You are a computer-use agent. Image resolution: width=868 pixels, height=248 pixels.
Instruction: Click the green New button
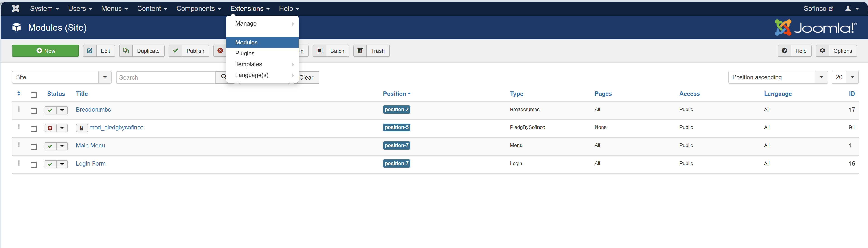pos(45,51)
